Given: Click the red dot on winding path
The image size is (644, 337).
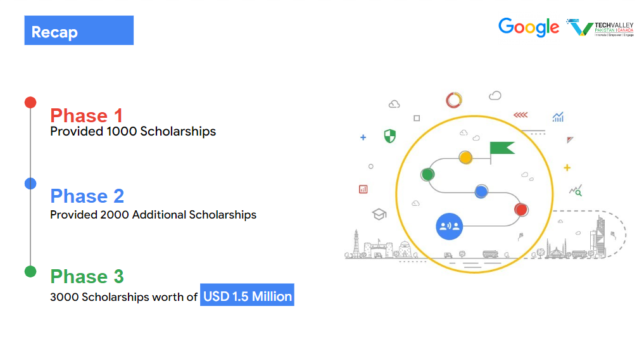Looking at the screenshot, I should 521,210.
